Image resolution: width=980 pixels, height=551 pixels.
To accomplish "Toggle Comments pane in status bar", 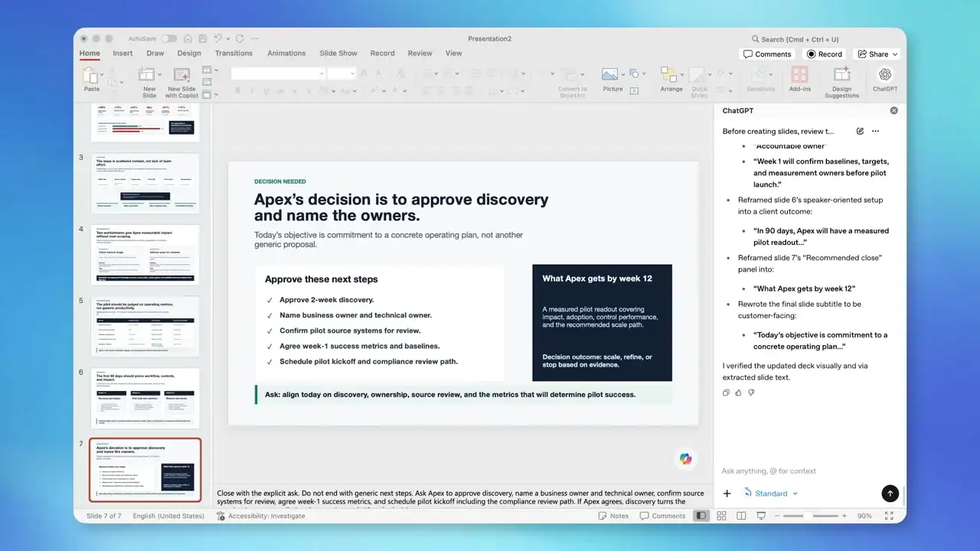I will (663, 516).
